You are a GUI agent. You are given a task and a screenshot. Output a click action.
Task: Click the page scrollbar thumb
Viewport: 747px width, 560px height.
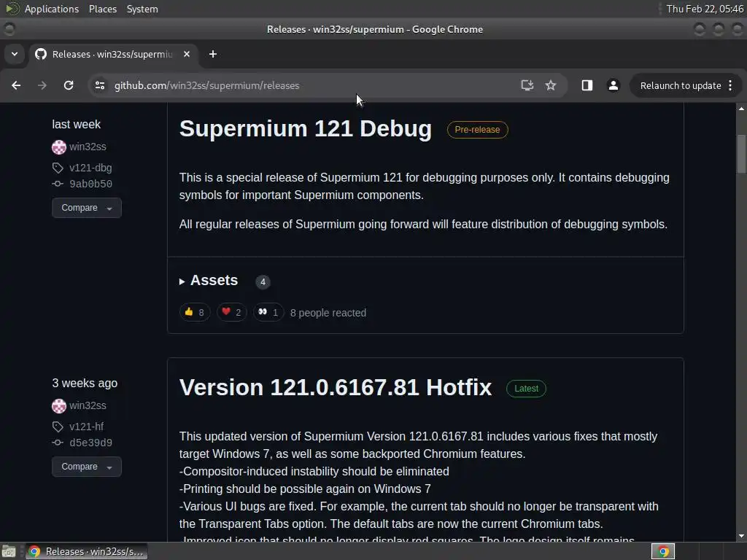(x=741, y=155)
